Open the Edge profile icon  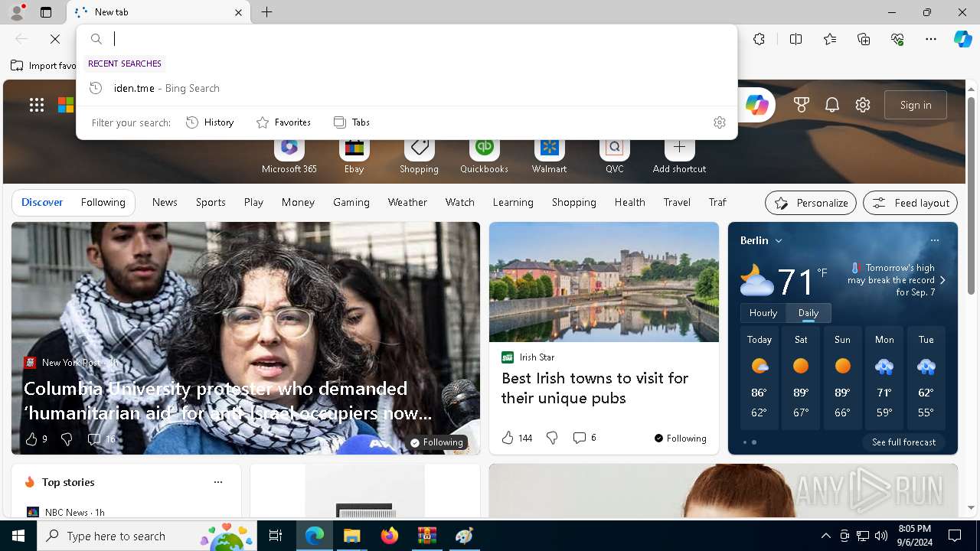click(x=16, y=12)
